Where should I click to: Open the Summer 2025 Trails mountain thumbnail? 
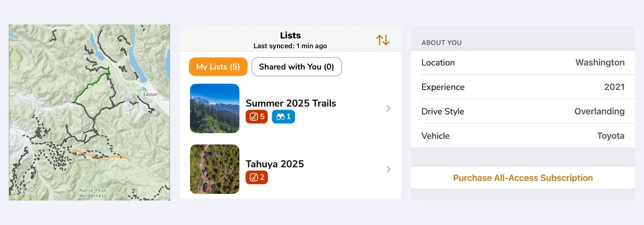215,108
